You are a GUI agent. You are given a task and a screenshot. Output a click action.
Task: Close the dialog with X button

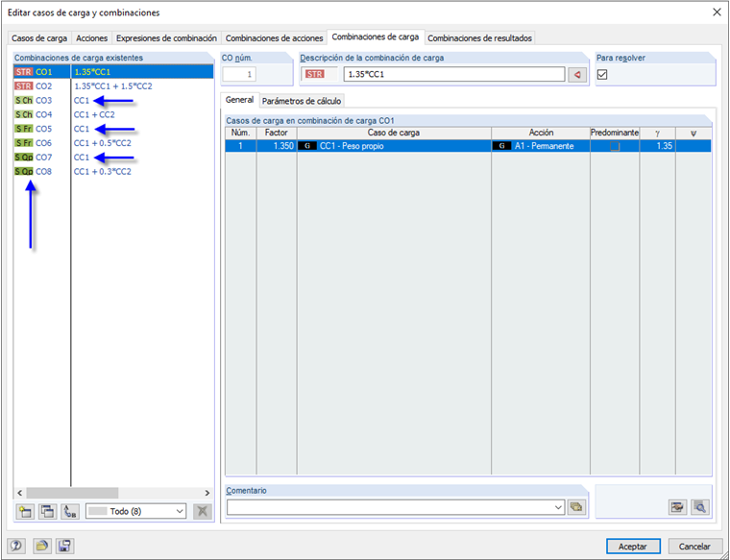coord(717,12)
